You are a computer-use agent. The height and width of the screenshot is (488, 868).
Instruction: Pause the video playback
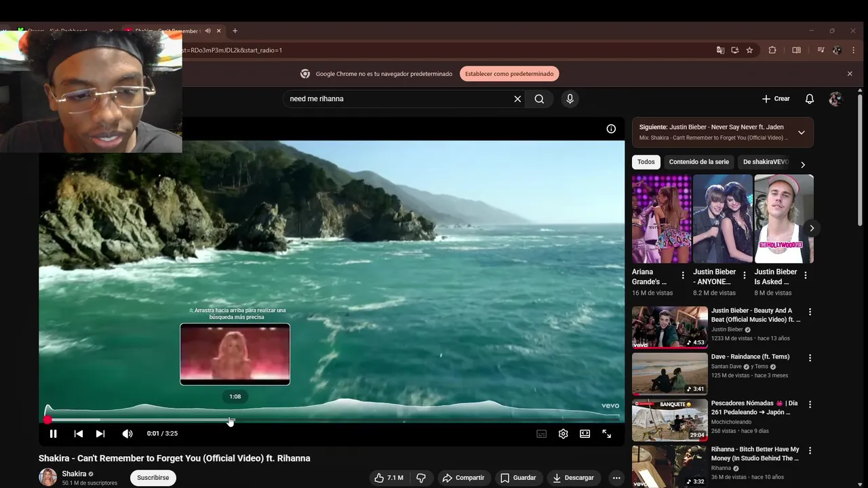[x=53, y=434]
